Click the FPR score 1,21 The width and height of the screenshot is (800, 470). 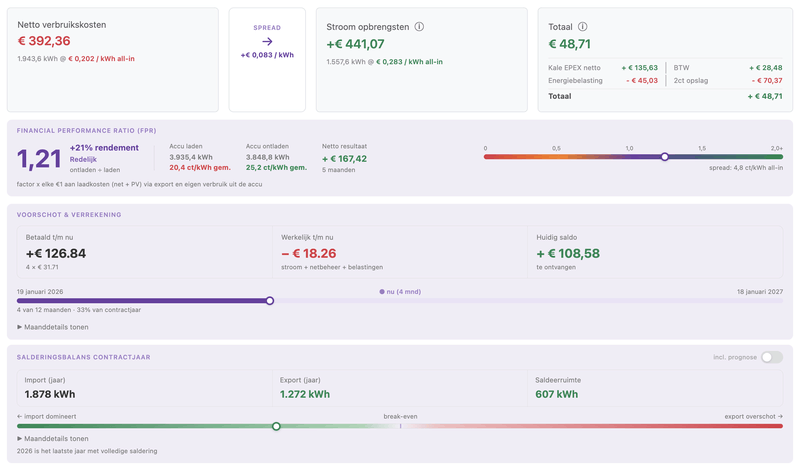point(39,159)
